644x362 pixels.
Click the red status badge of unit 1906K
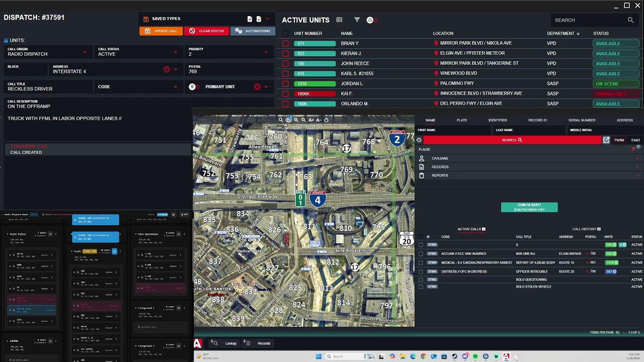click(616, 94)
